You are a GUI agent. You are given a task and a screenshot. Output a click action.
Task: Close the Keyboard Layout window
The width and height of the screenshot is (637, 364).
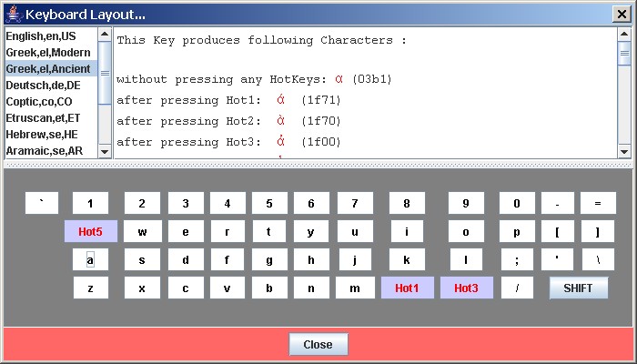click(x=622, y=14)
